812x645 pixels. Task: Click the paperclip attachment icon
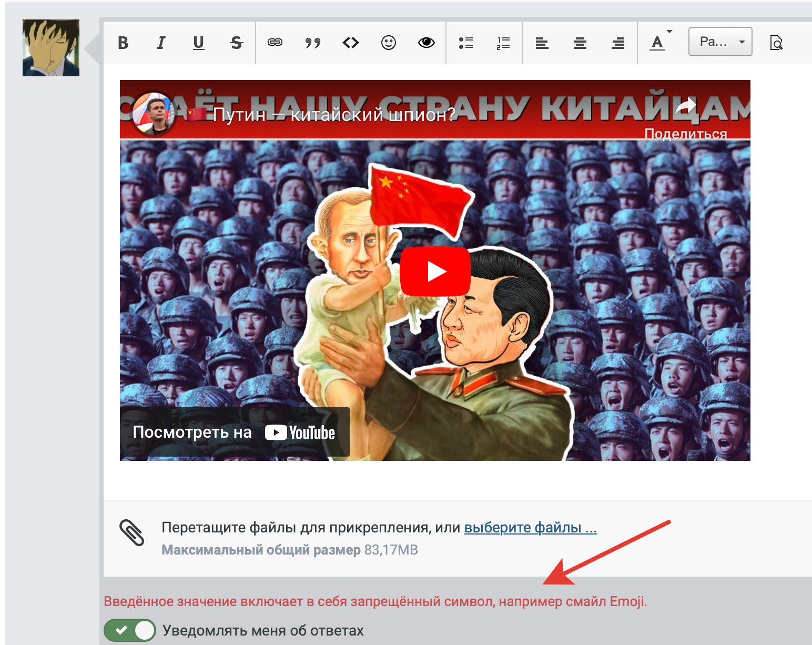pos(131,532)
